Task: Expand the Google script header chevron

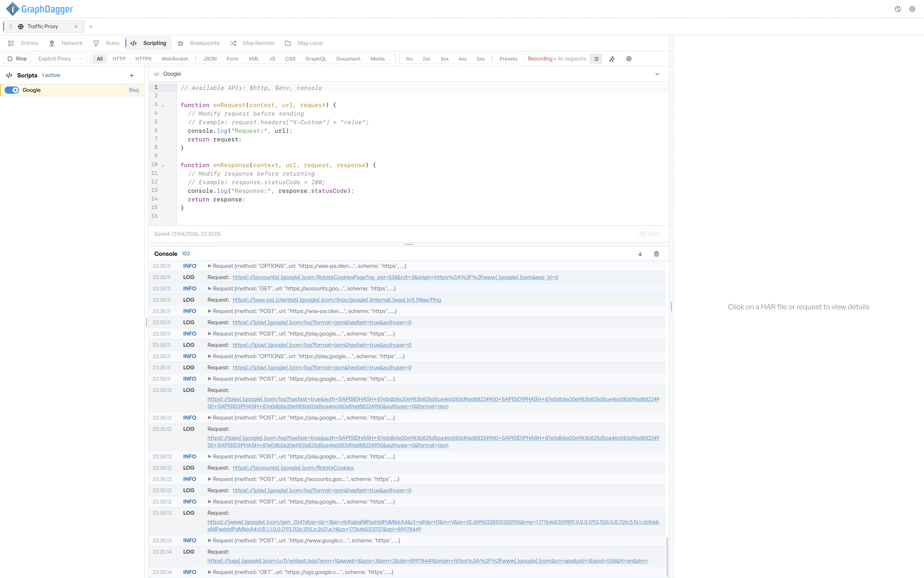Action: 657,74
